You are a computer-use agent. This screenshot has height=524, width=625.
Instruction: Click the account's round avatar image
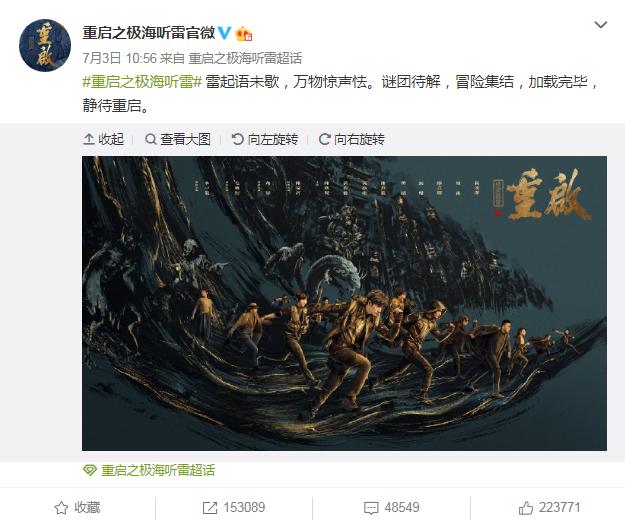(45, 45)
